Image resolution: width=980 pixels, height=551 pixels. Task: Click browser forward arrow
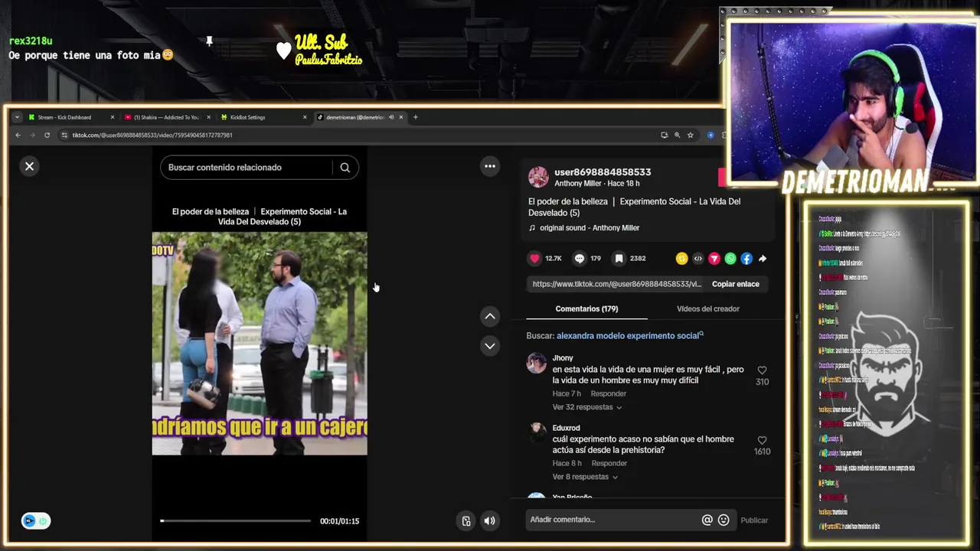tap(32, 135)
